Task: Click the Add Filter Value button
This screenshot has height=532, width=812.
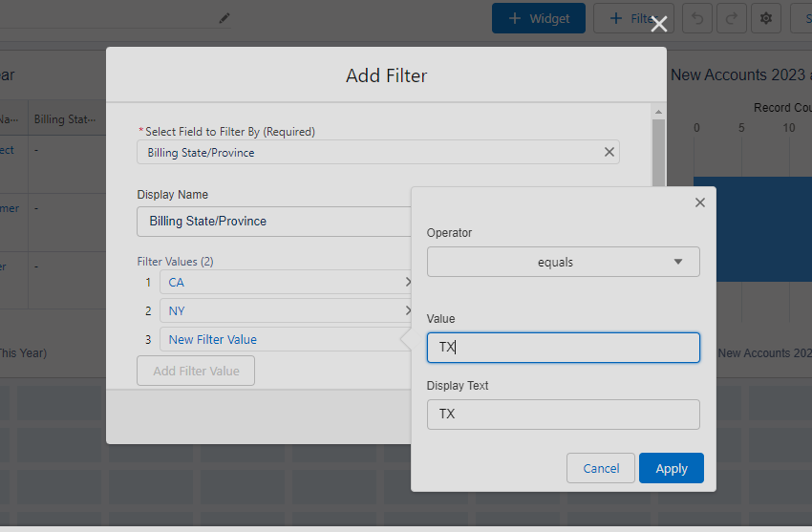Action: 196,371
